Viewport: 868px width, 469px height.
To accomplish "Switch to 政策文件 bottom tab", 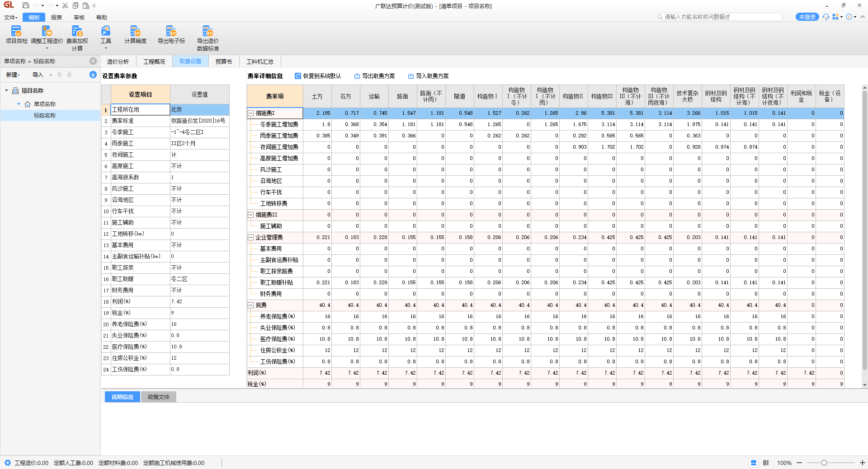I will (159, 397).
